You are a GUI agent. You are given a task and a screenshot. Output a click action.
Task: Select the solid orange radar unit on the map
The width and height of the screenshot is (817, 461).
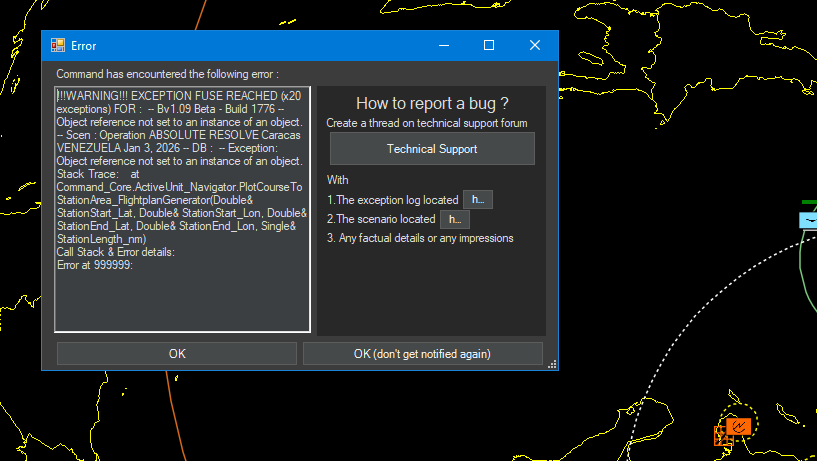(739, 427)
